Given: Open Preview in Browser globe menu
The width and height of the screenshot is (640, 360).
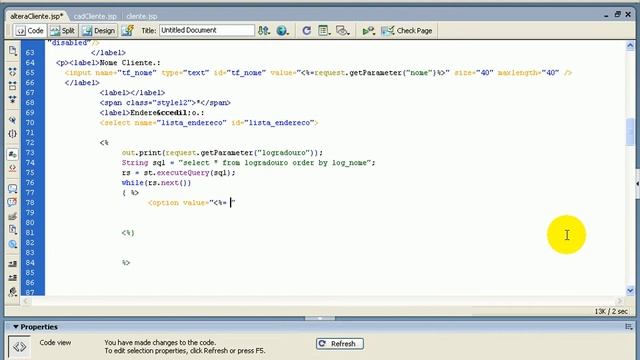Looking at the screenshot, I should (282, 31).
